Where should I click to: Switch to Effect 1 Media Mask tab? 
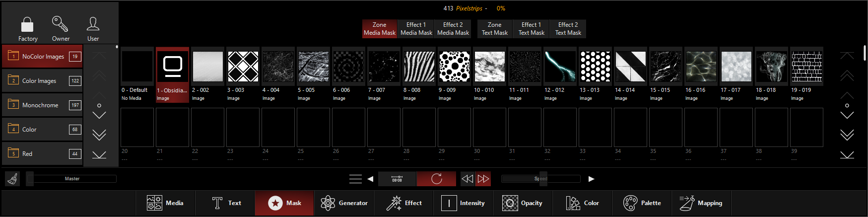tap(416, 29)
